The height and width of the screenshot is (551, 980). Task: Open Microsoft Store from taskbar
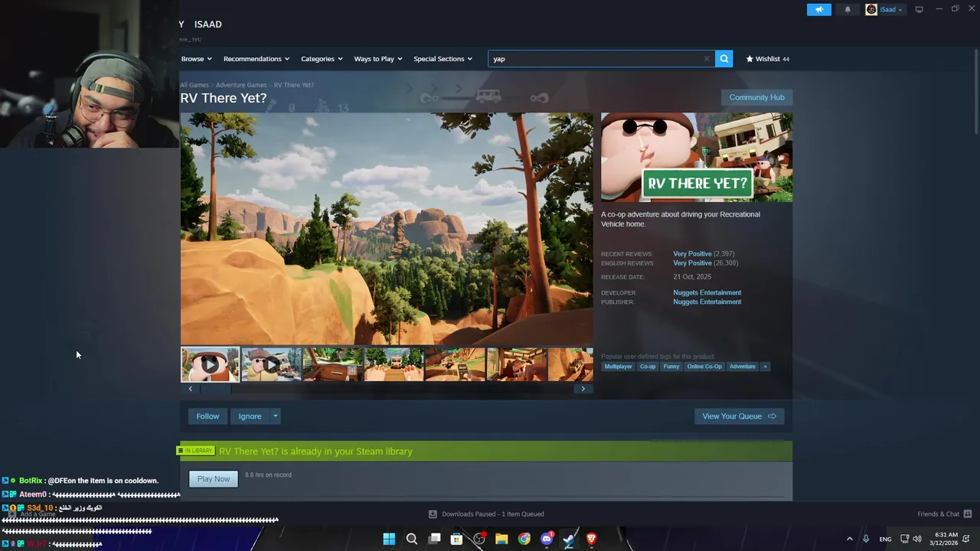pos(456,539)
